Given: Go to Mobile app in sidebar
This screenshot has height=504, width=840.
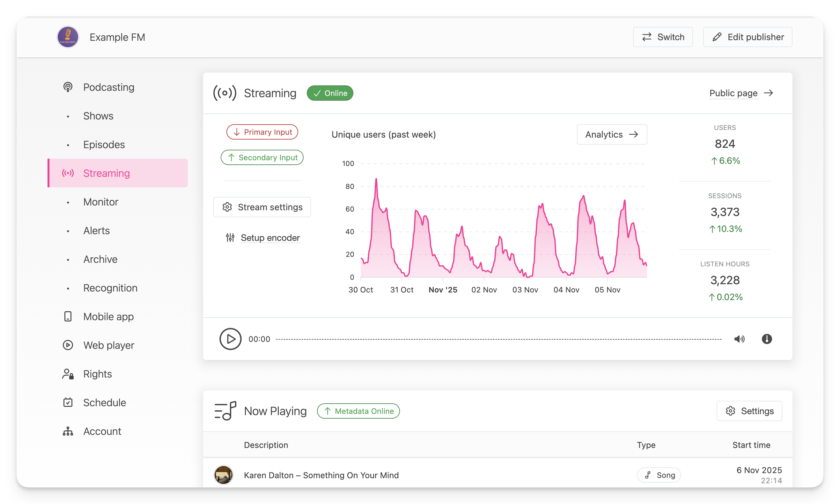Looking at the screenshot, I should 108,317.
